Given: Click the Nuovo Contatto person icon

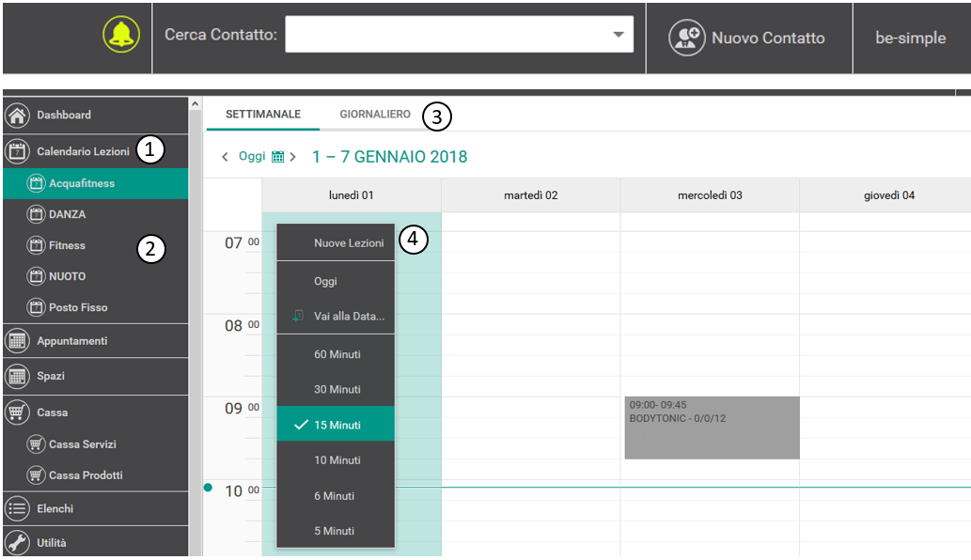Looking at the screenshot, I should pos(687,38).
